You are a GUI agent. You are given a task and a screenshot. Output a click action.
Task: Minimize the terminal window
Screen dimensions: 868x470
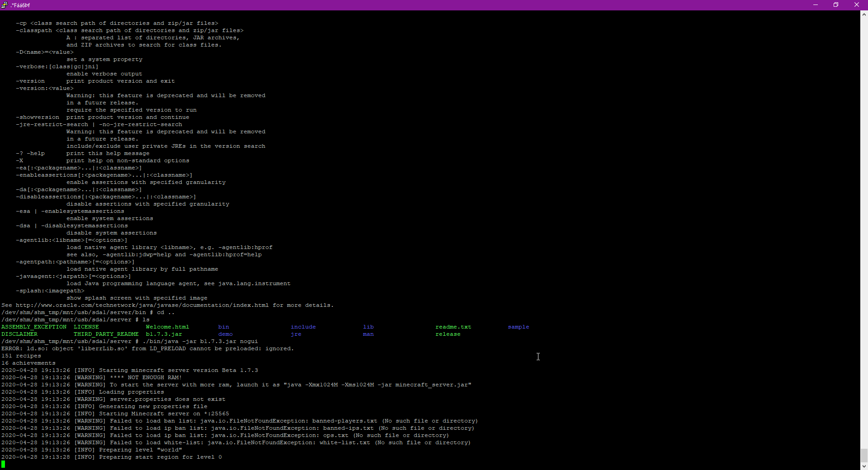816,5
